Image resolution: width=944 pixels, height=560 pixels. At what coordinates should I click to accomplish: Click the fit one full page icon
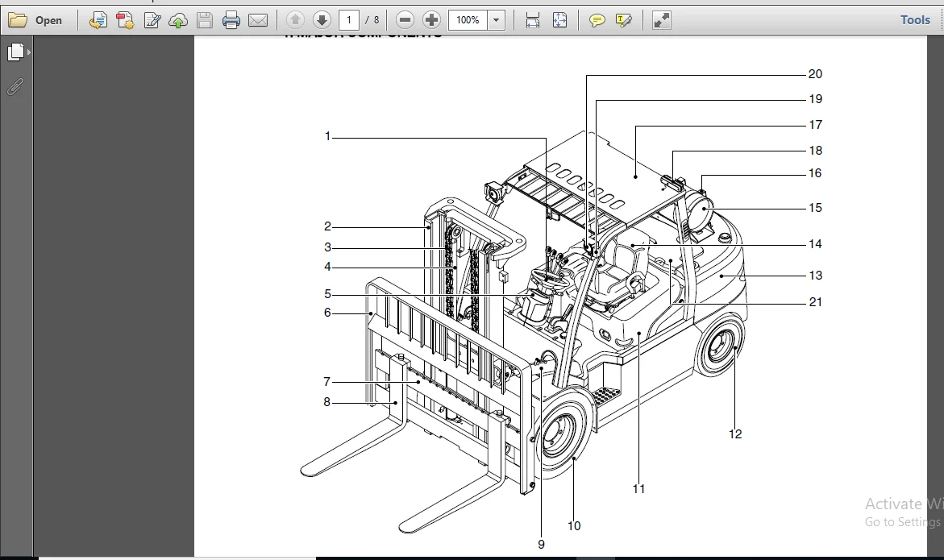point(560,20)
